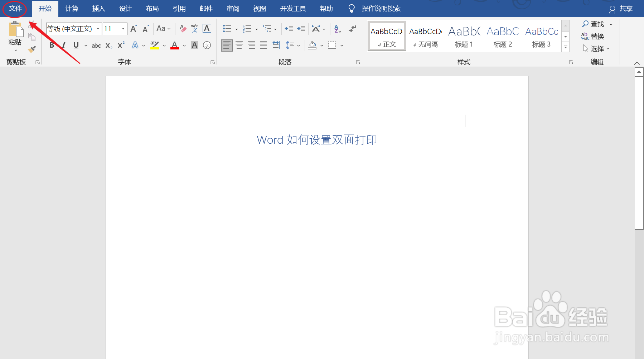Open the font name dropdown

98,28
